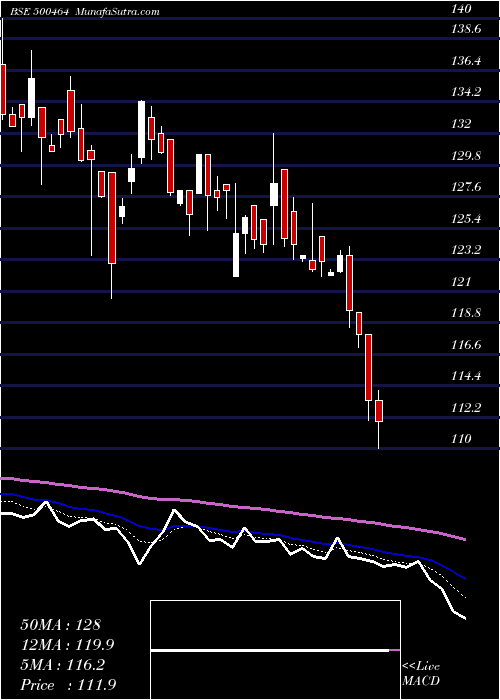Screen dimensions: 500x700
Task: Click the 127.6 price axis label
Action: (466, 187)
